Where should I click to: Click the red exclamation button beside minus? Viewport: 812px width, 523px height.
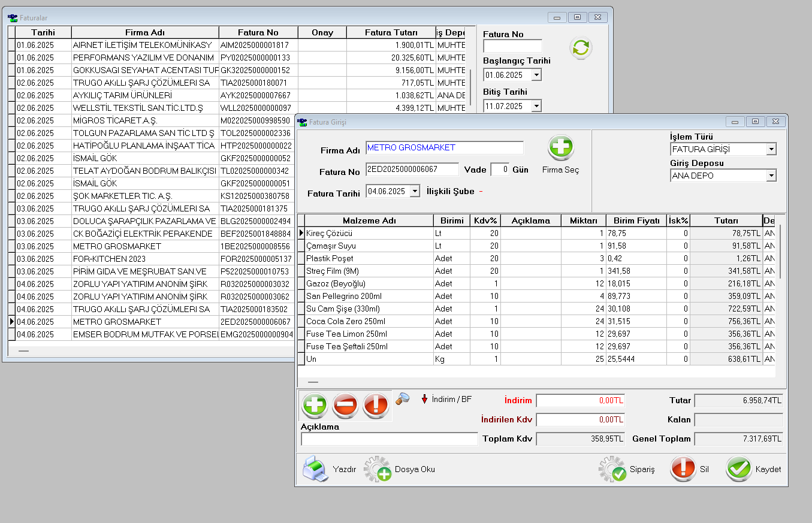tap(376, 406)
